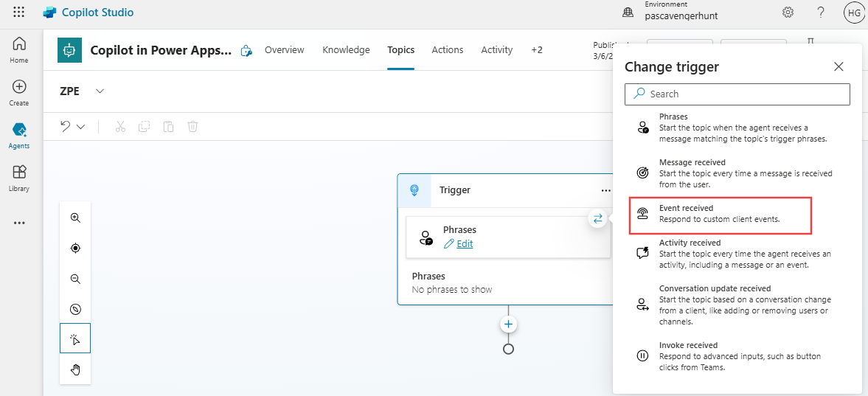Choose the Invoke received trigger
Screen dimensions: 868x396
(x=737, y=356)
